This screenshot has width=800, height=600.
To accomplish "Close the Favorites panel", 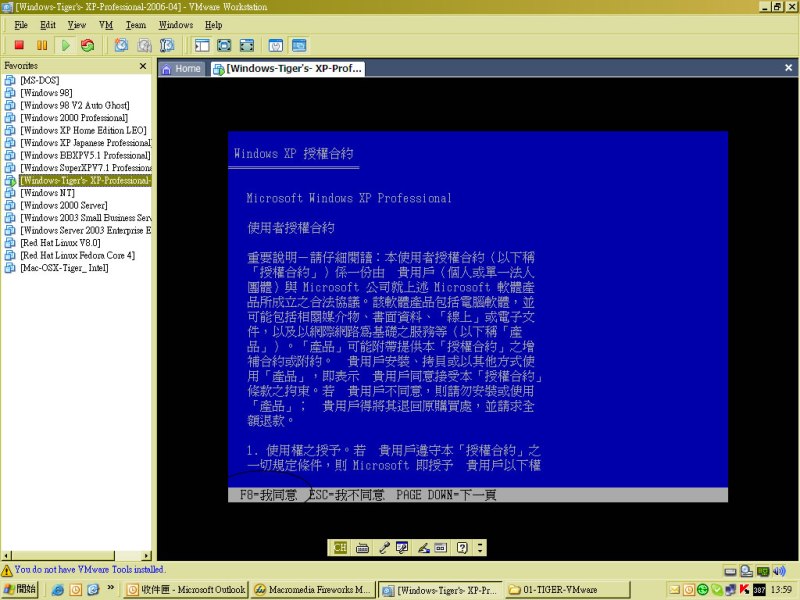I will [x=143, y=66].
